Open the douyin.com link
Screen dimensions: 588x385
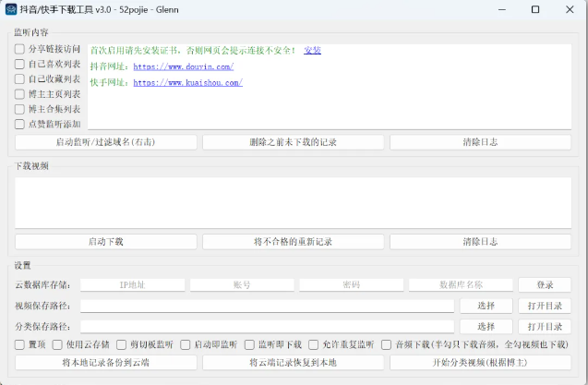(x=184, y=66)
